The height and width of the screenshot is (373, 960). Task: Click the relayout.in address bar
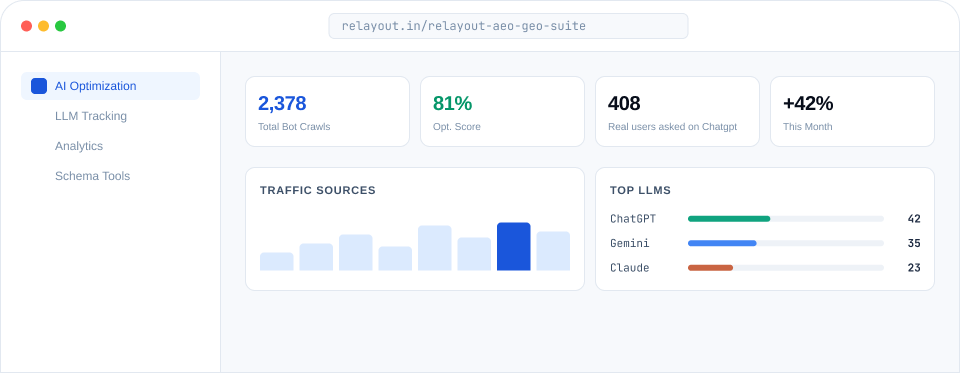click(x=508, y=26)
